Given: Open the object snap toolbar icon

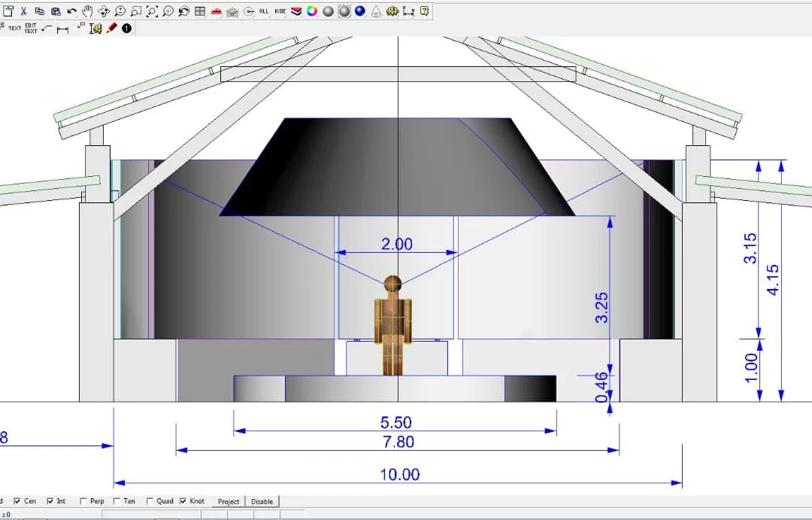Looking at the screenshot, I should tap(249, 11).
